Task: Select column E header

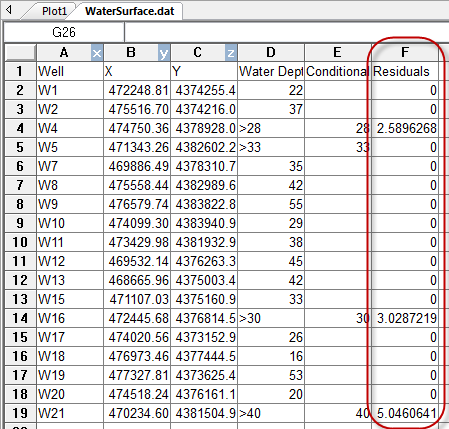Action: tap(337, 53)
